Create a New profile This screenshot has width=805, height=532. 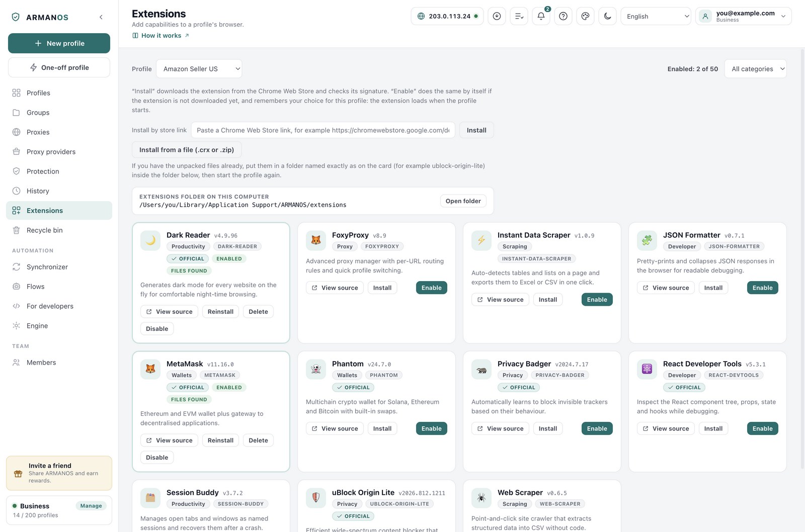tap(59, 43)
